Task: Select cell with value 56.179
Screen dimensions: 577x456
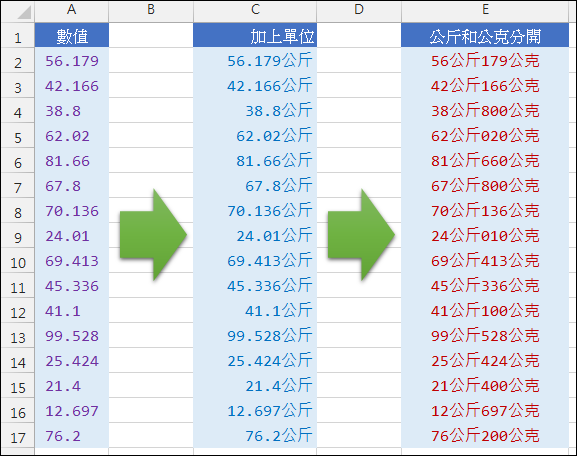Action: tap(72, 60)
